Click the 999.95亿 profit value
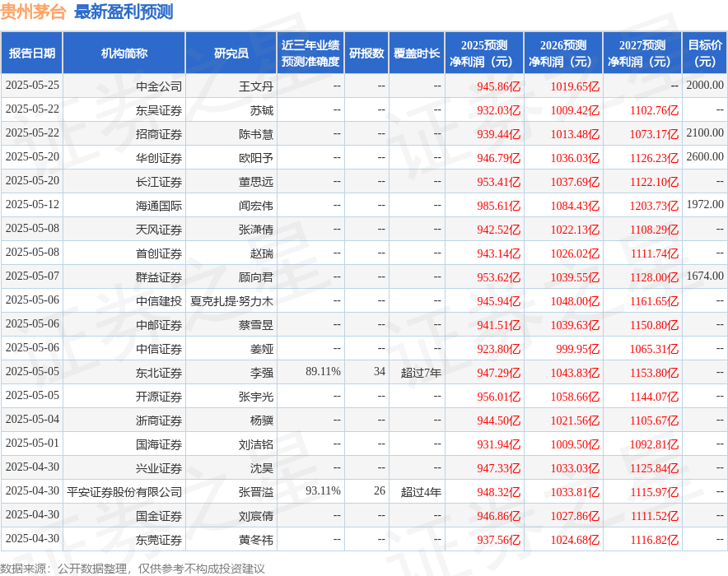728x576 pixels. [x=578, y=349]
